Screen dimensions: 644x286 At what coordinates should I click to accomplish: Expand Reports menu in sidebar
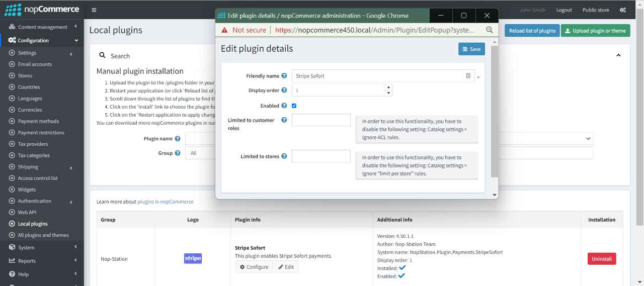pyautogui.click(x=42, y=261)
